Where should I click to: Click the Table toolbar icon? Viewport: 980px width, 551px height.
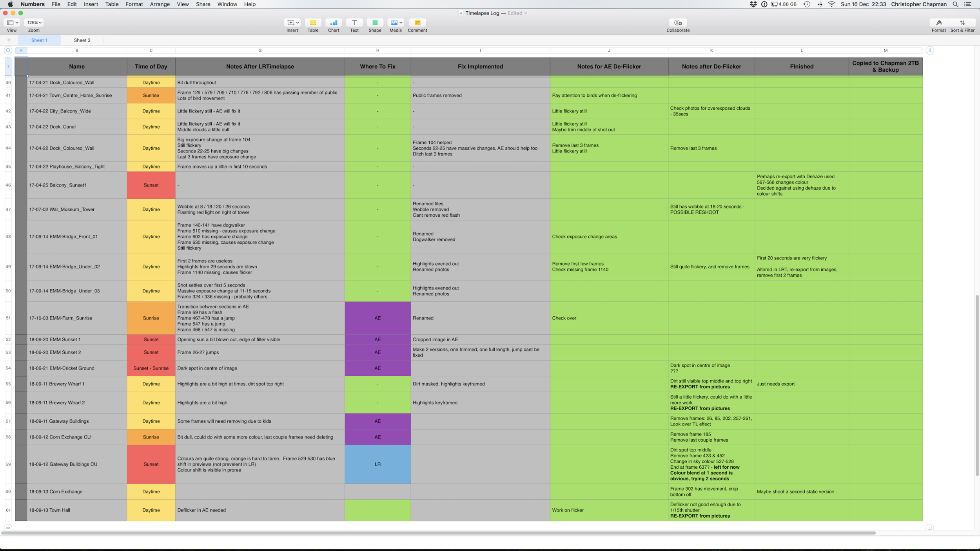pos(313,23)
